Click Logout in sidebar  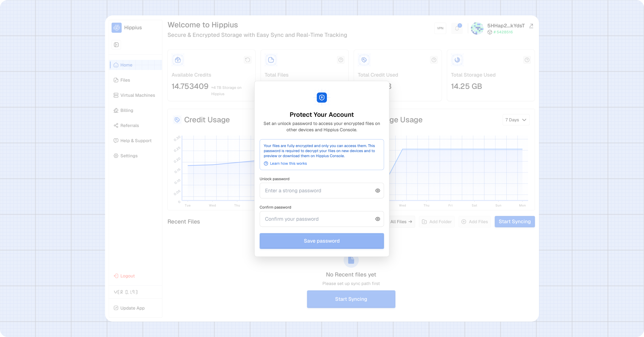click(124, 276)
